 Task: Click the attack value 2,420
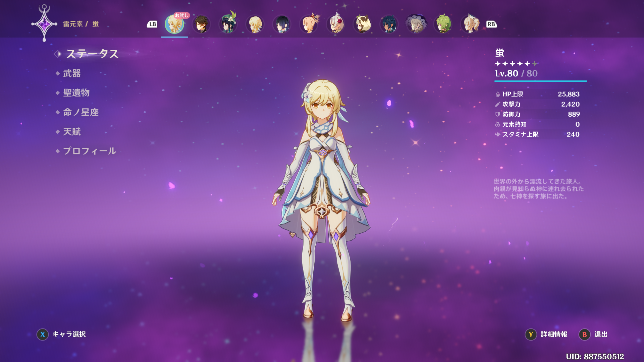(570, 104)
